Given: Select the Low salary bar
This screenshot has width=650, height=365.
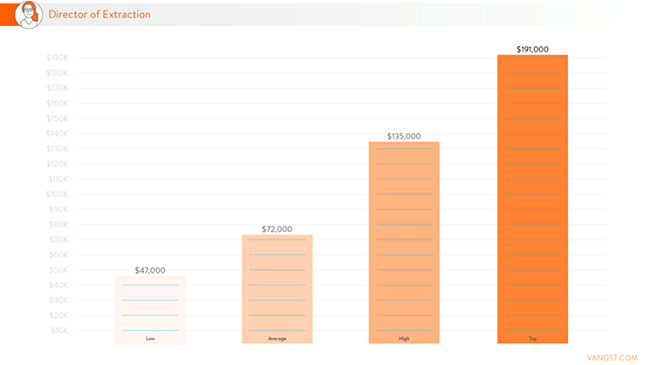Looking at the screenshot, I should pyautogui.click(x=150, y=310).
